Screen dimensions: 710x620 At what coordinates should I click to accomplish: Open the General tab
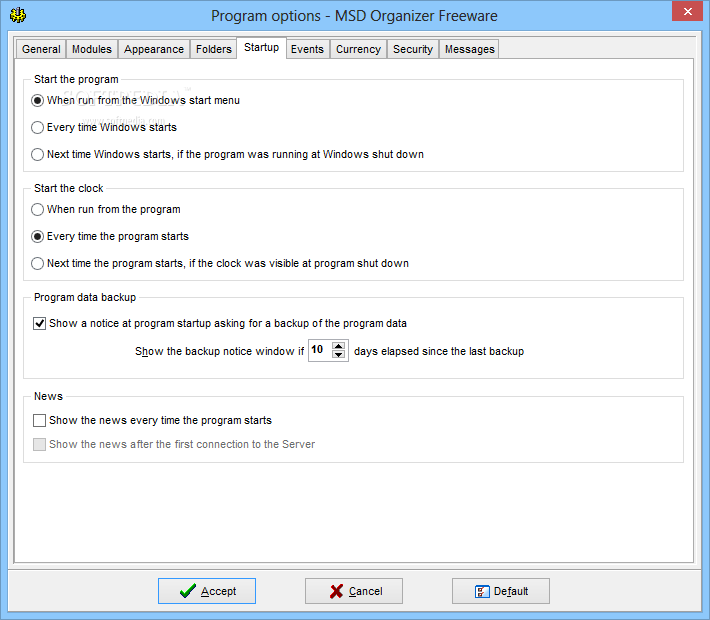pos(41,49)
